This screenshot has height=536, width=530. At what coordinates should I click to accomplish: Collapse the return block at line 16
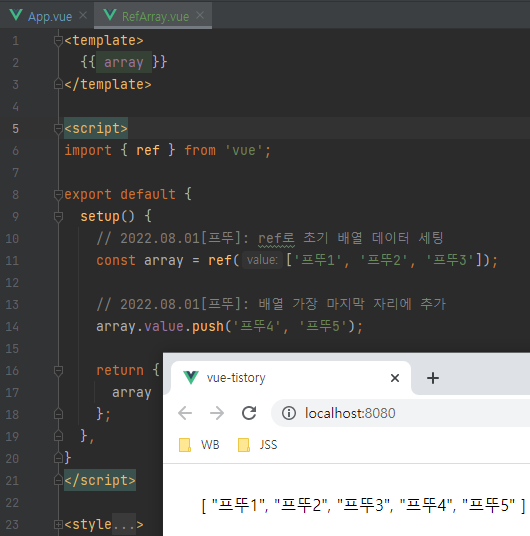tap(58, 371)
